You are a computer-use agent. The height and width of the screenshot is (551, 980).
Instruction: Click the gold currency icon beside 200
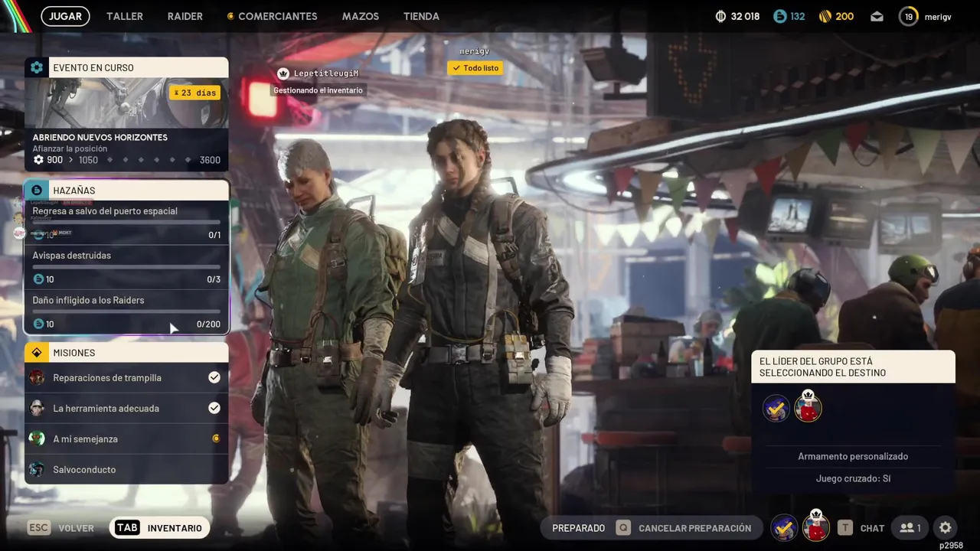825,16
